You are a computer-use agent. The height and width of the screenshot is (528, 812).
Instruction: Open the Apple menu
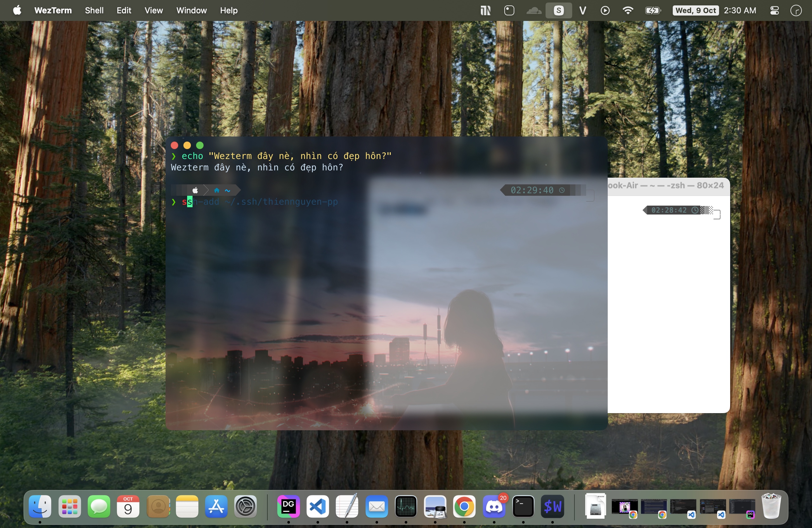17,10
